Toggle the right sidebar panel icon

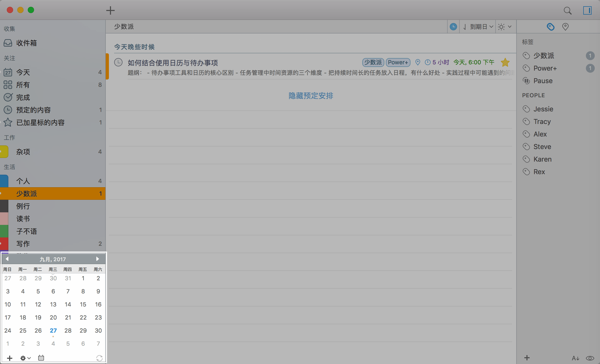click(x=587, y=10)
